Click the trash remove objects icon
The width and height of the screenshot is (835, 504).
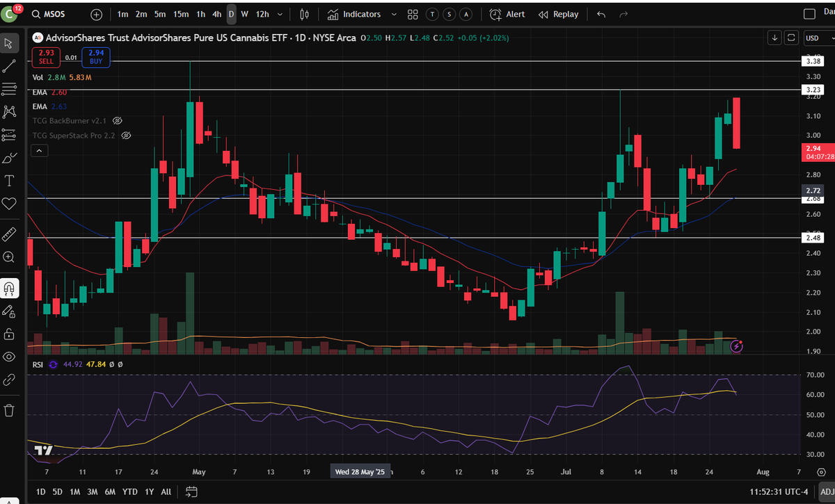(x=9, y=410)
